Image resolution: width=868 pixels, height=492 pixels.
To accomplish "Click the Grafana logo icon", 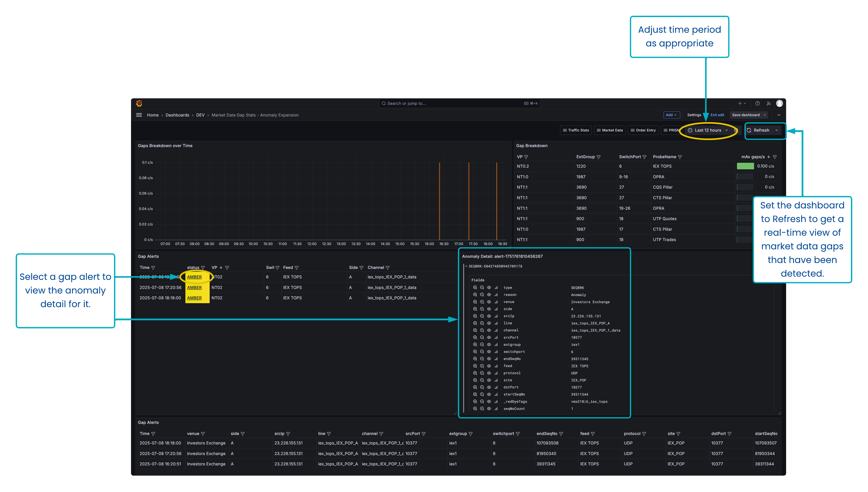I will (139, 103).
